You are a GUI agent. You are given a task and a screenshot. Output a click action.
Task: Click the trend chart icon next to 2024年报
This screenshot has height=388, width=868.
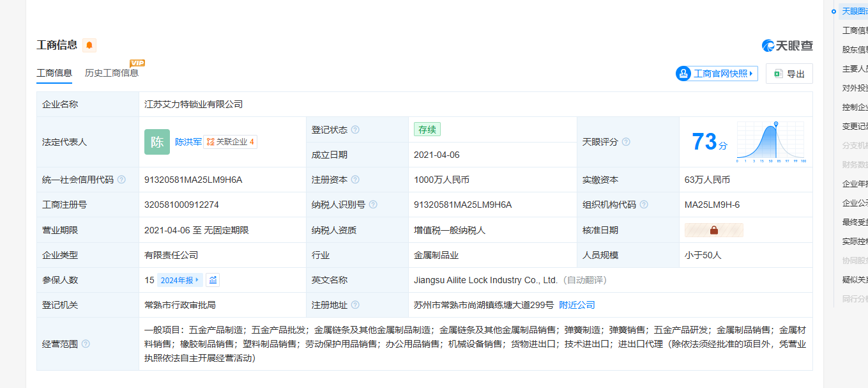pyautogui.click(x=213, y=280)
